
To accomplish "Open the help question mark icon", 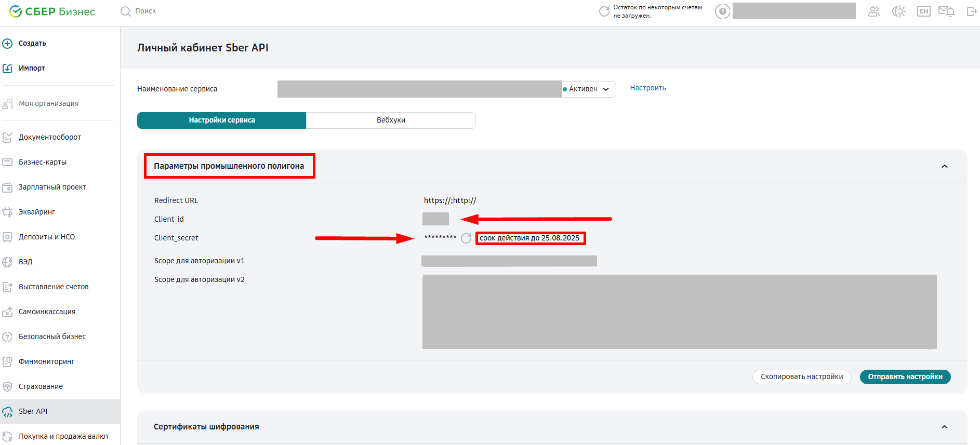I will click(x=722, y=11).
